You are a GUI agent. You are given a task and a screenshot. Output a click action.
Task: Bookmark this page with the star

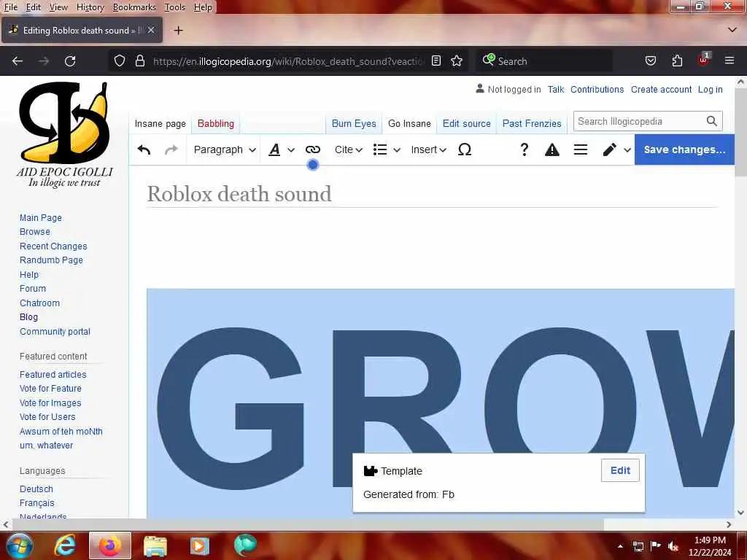tap(457, 61)
